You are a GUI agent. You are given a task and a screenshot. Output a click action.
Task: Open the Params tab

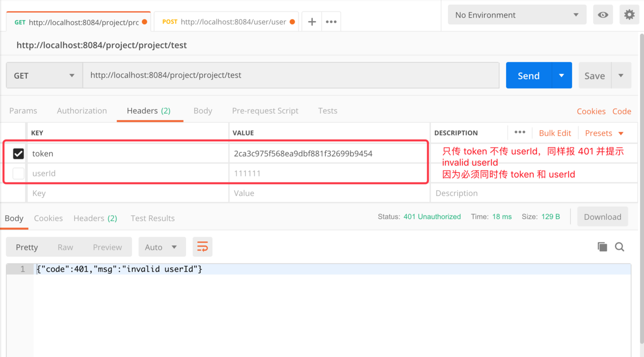[x=23, y=111]
